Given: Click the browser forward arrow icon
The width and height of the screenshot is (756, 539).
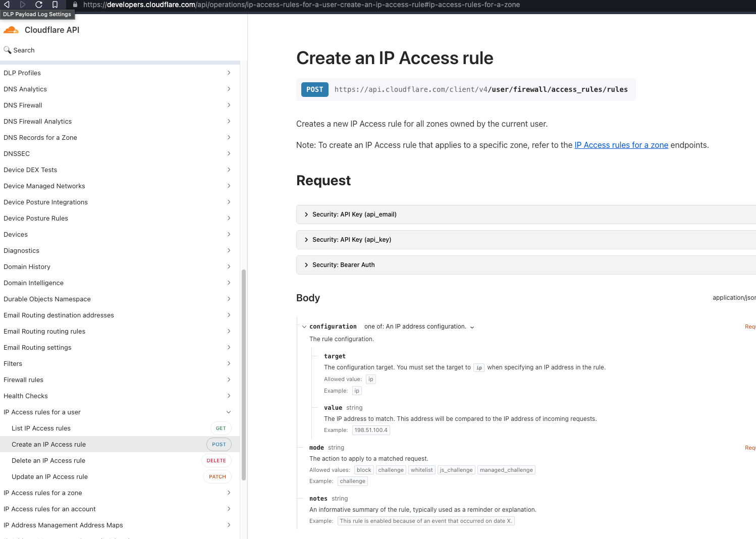Looking at the screenshot, I should [23, 5].
